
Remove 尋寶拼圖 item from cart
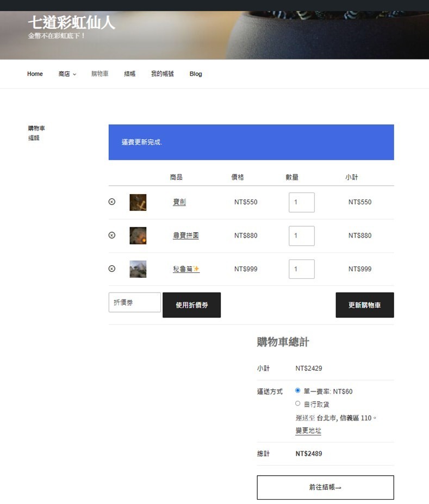point(112,235)
